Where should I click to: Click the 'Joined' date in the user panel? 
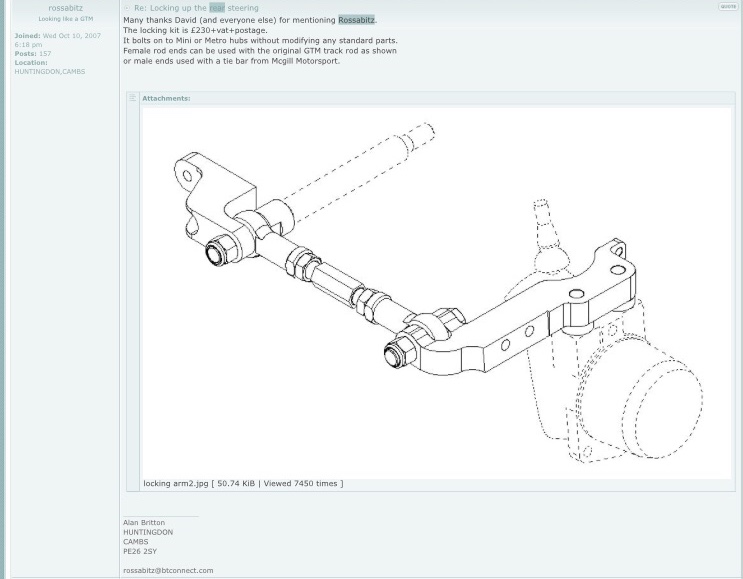pos(57,40)
